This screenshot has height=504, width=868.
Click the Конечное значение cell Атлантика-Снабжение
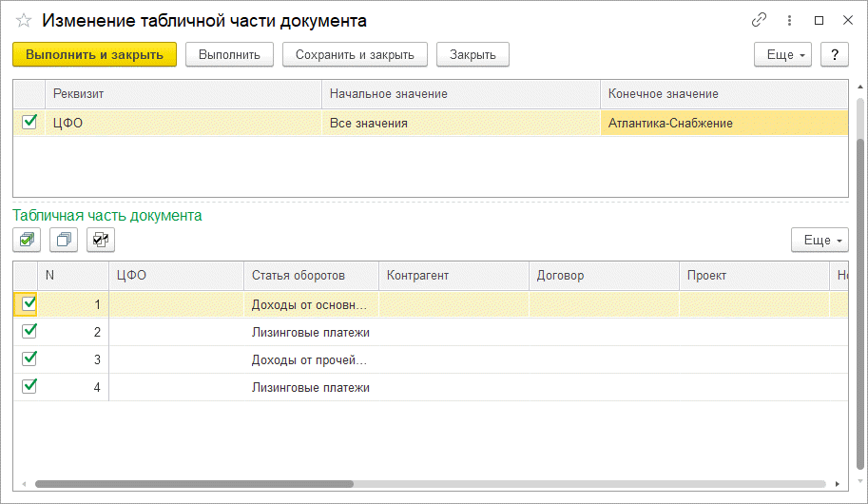pos(723,123)
